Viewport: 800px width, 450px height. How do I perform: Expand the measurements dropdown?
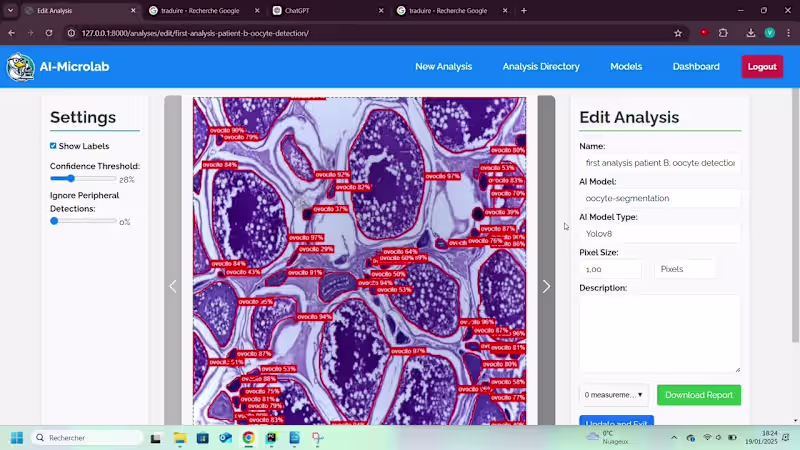pos(613,395)
